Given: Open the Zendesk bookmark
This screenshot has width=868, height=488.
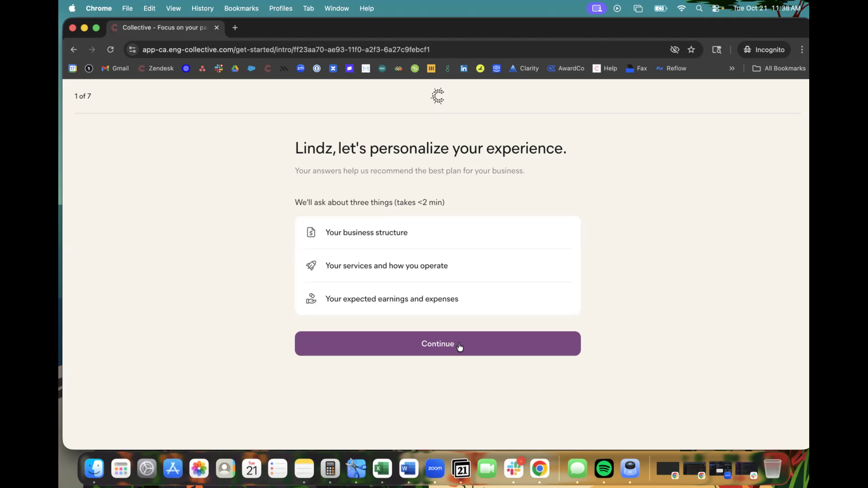Looking at the screenshot, I should (x=156, y=68).
